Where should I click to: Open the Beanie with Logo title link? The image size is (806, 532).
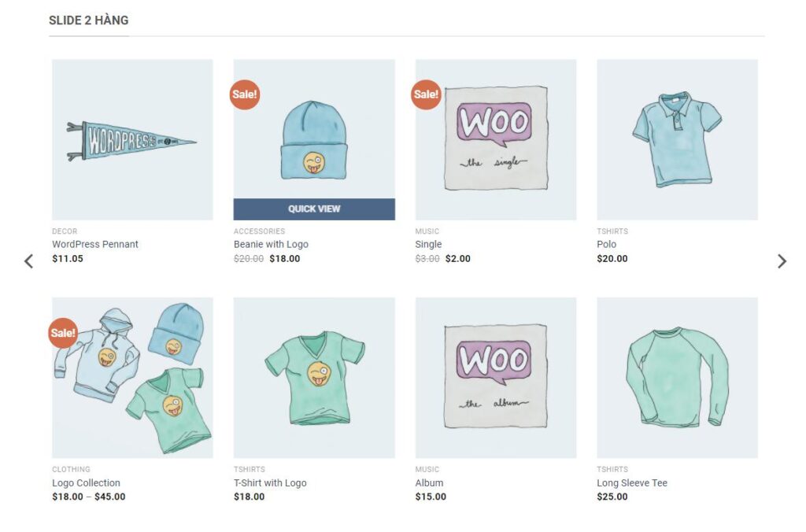(271, 244)
